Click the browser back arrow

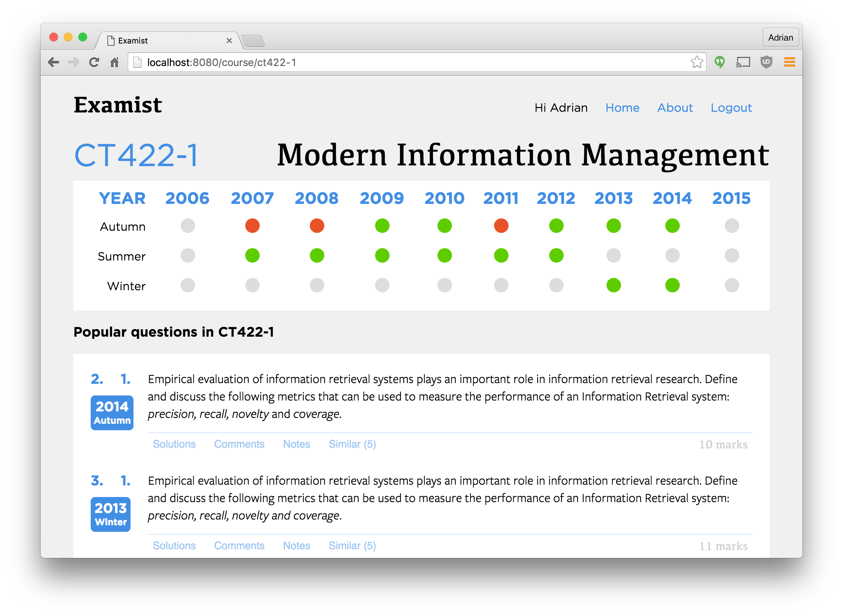point(54,62)
